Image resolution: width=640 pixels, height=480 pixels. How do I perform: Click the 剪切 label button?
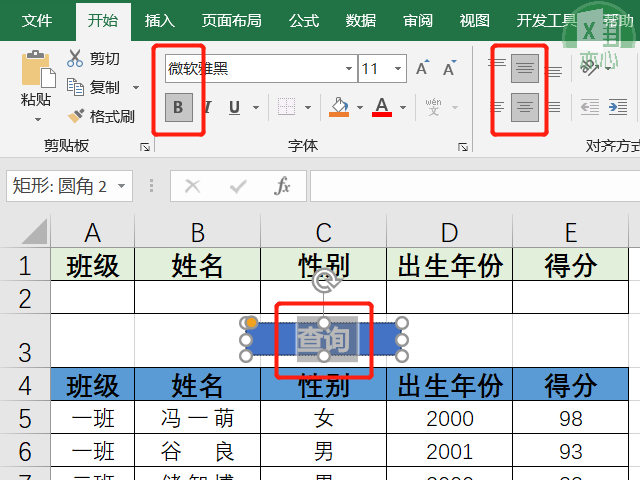click(104, 58)
